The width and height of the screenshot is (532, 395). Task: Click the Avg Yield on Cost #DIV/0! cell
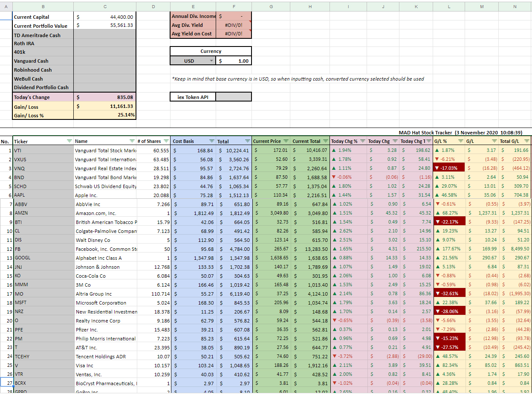pyautogui.click(x=234, y=34)
